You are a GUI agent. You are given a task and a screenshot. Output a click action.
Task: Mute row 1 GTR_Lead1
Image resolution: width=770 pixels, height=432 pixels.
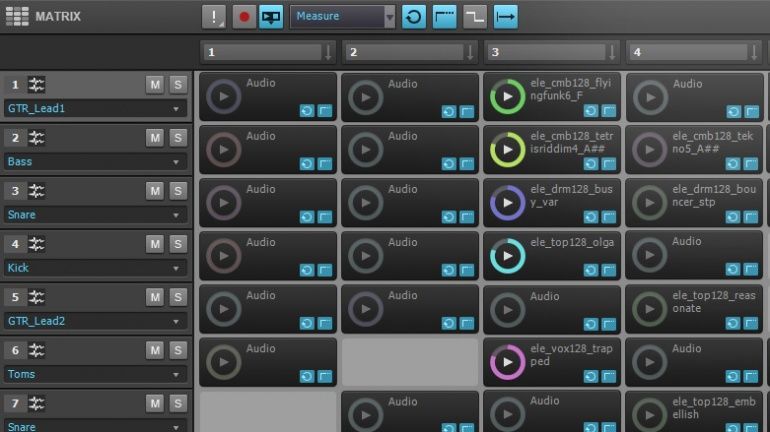155,84
